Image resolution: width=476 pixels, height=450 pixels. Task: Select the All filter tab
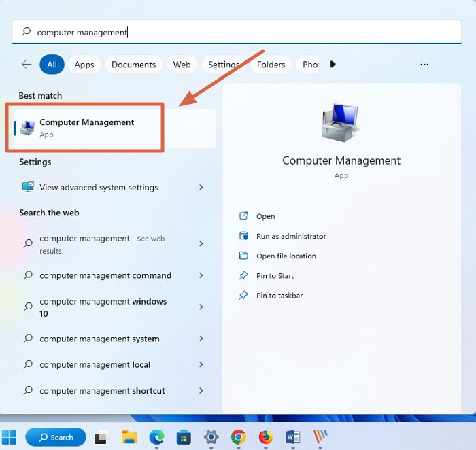(52, 65)
